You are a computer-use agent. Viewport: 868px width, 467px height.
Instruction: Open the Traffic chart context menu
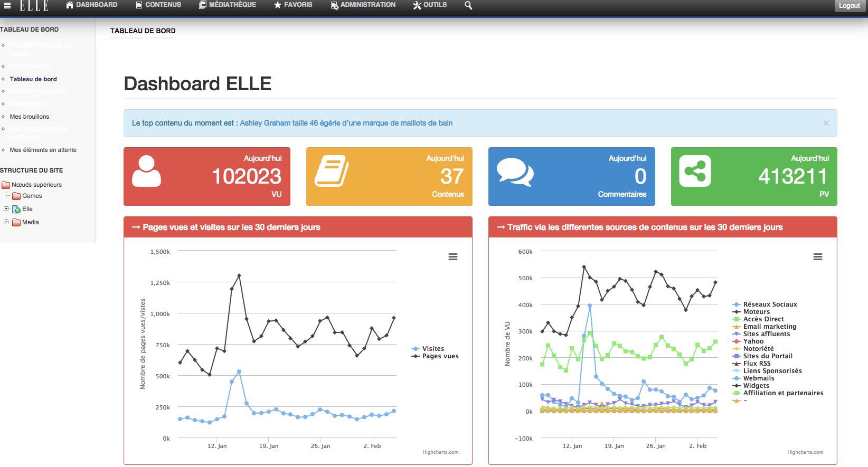click(818, 257)
